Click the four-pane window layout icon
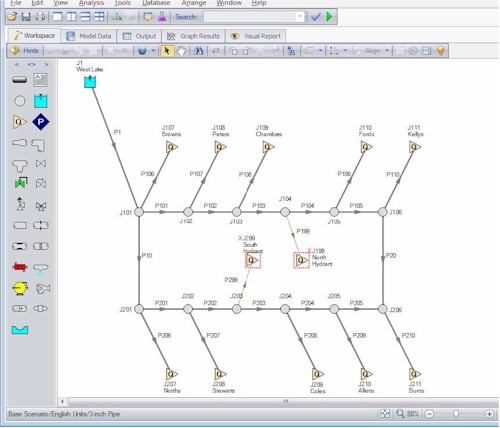 coord(99,17)
